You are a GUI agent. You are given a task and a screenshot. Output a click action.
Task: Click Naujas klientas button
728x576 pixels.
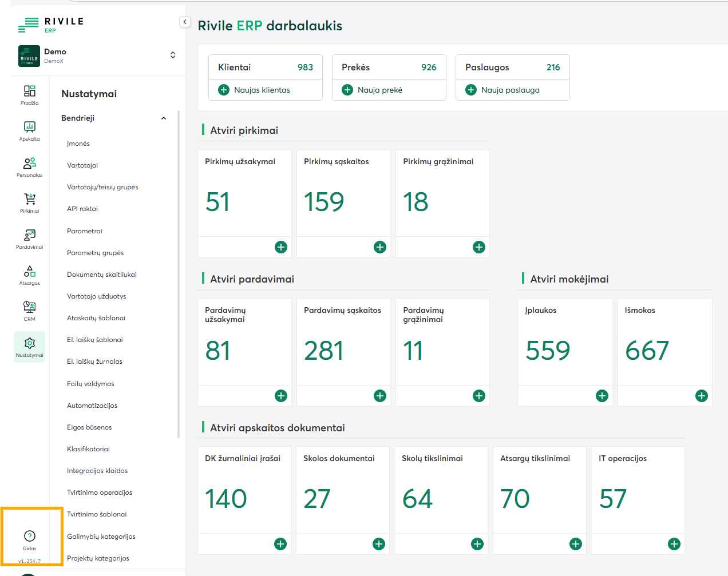point(262,90)
